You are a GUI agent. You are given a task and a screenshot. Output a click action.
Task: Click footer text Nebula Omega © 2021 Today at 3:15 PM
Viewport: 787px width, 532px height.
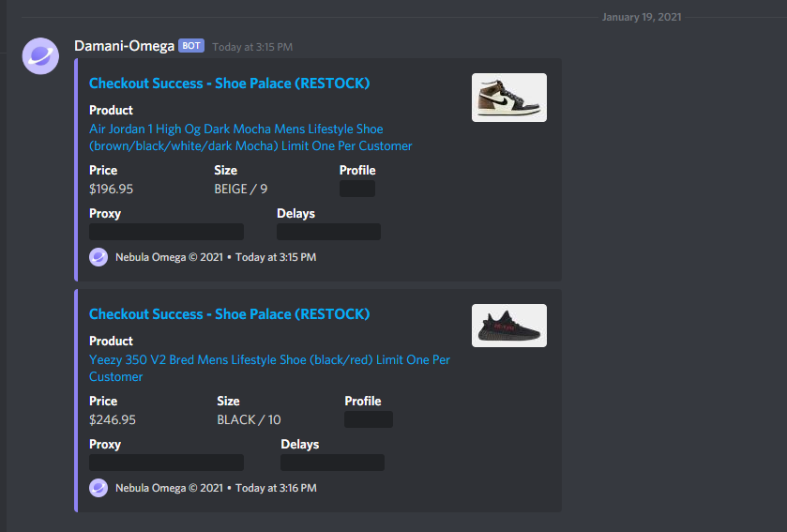point(216,257)
